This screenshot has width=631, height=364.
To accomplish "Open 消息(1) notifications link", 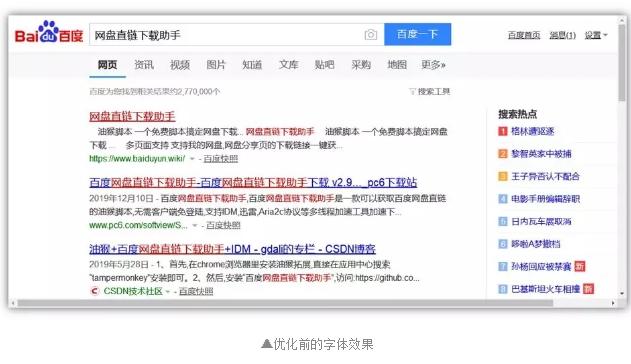I will (x=563, y=35).
